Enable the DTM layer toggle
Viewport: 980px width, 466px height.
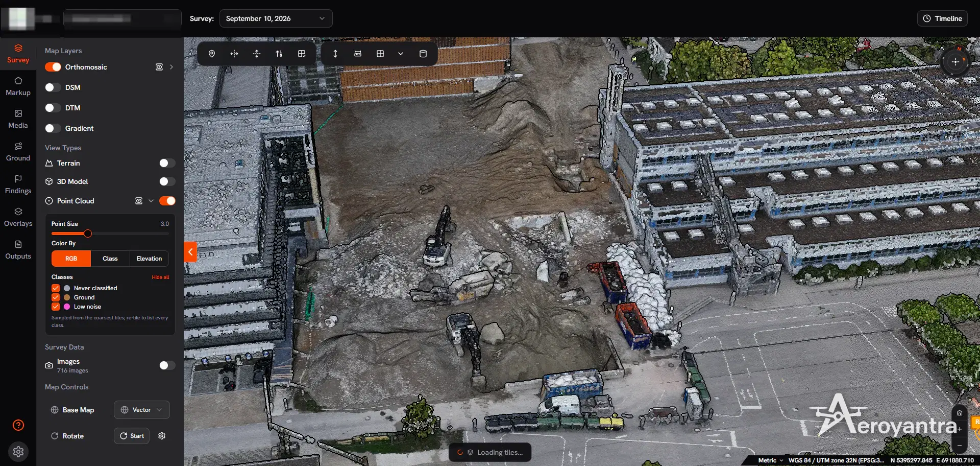tap(53, 108)
